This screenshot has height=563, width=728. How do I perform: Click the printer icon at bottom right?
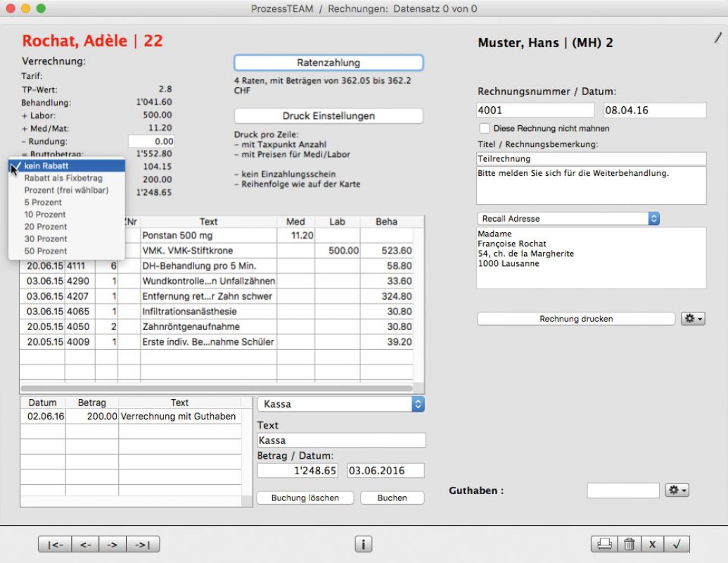(x=604, y=543)
